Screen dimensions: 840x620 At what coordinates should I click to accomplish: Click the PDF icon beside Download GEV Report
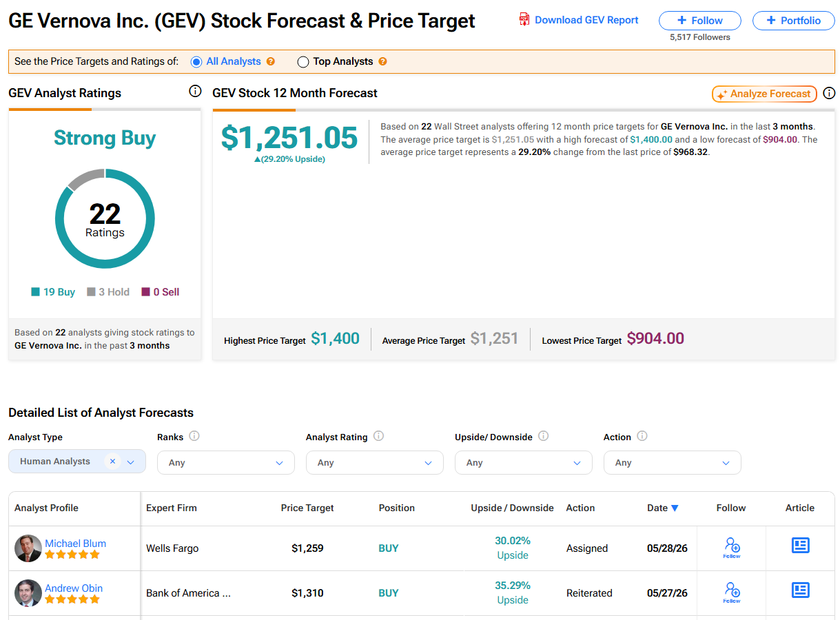pyautogui.click(x=524, y=20)
